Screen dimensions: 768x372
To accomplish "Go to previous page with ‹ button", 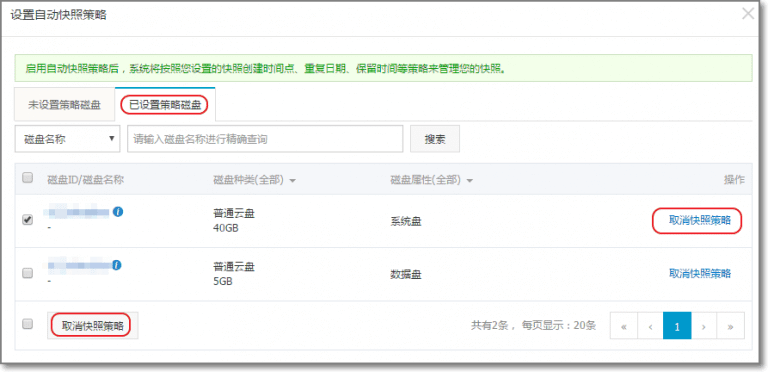I will pos(650,326).
